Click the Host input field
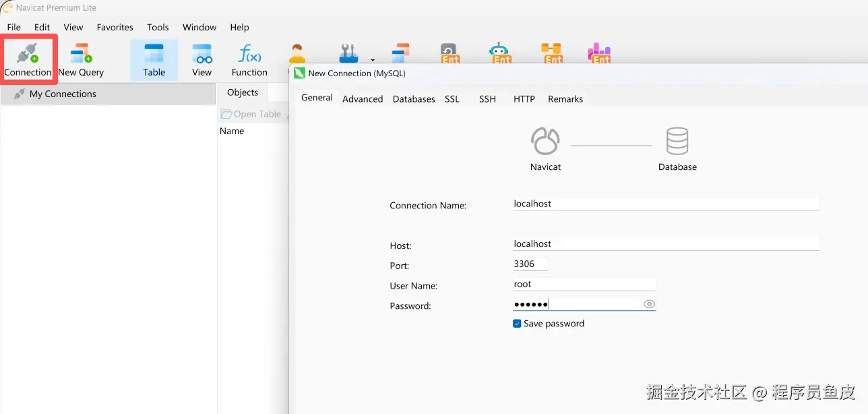 pos(666,244)
